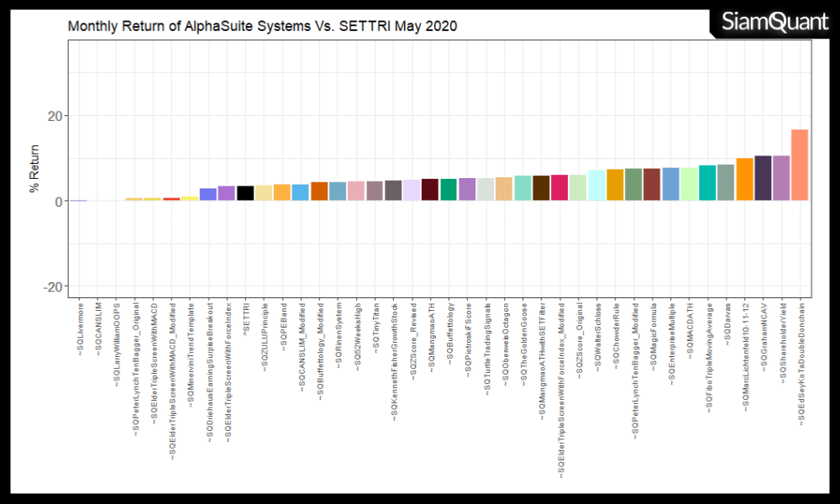Image resolution: width=840 pixels, height=504 pixels.
Task: Click the ~SQBuffettology axis label
Action: click(449, 335)
